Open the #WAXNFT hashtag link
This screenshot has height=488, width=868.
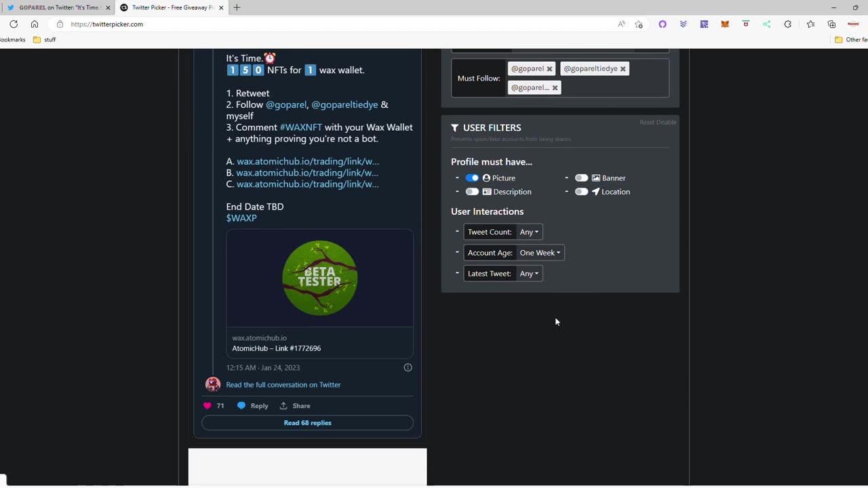[x=301, y=127]
